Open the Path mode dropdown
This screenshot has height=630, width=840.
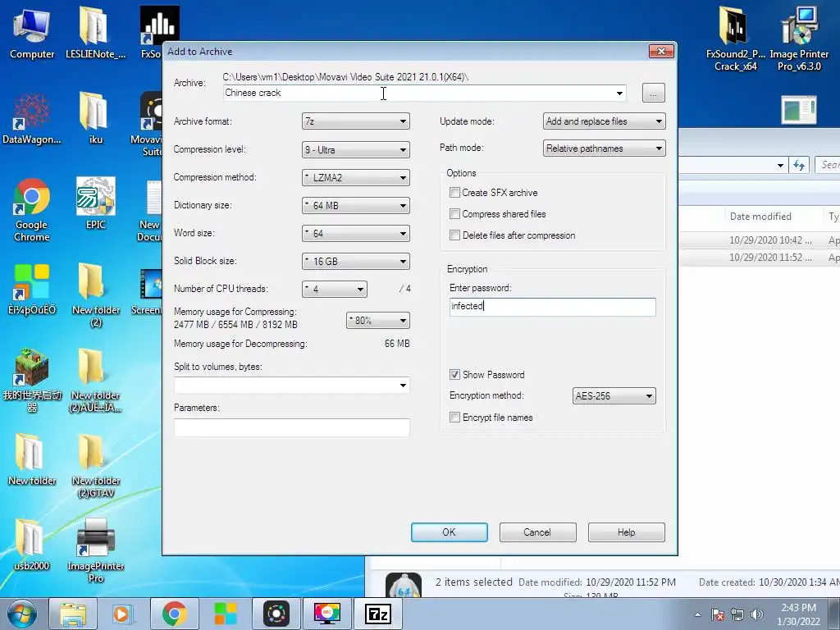(605, 148)
